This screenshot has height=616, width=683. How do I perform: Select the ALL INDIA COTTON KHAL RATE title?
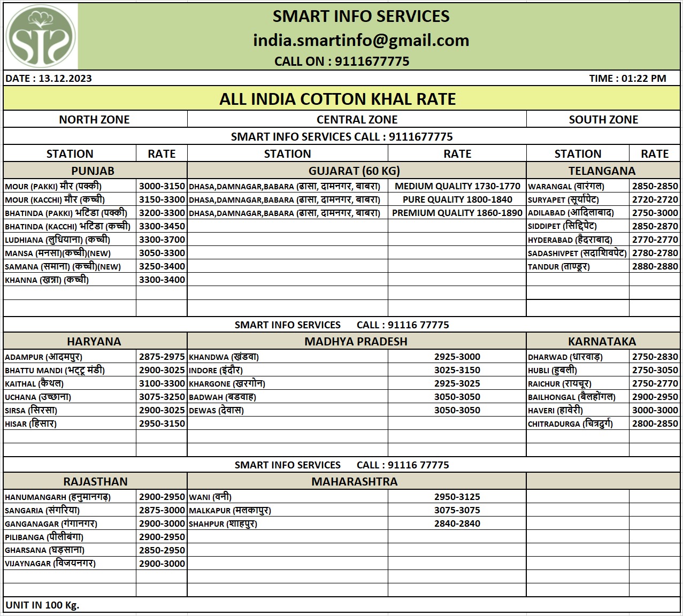(x=337, y=99)
